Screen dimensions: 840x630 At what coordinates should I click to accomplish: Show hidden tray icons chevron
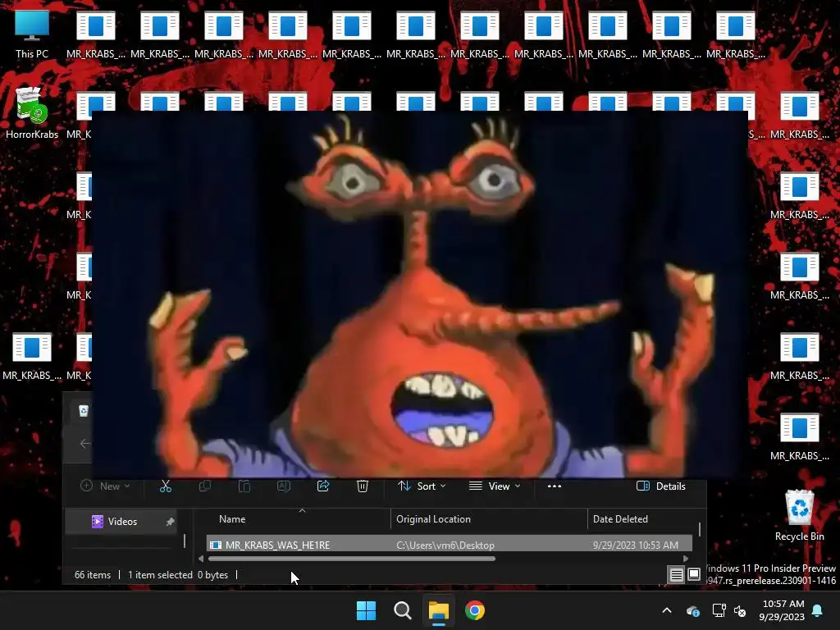click(x=667, y=610)
